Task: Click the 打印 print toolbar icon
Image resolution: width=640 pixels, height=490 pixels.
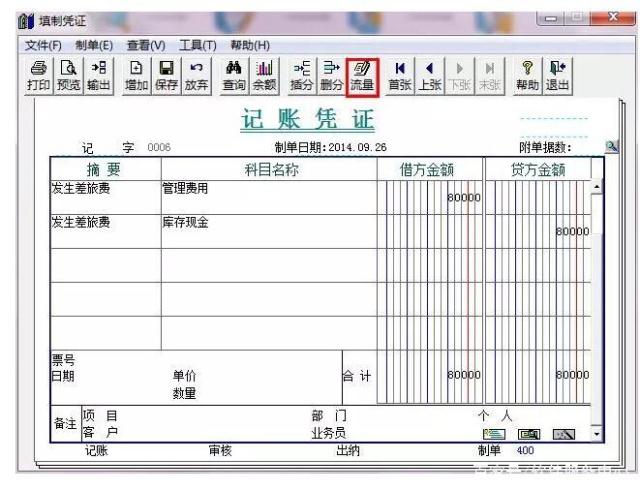Action: point(38,76)
